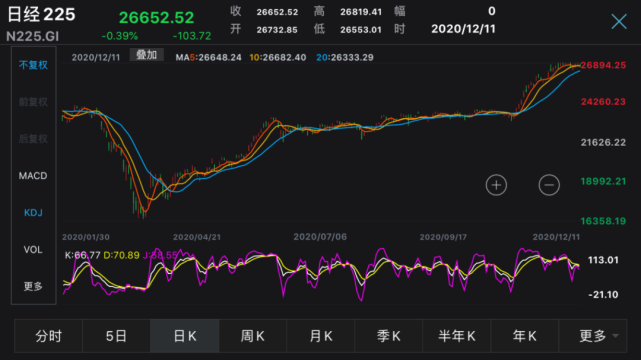Click the current price 26652.52 in green
Image resolution: width=641 pixels, height=360 pixels.
(x=156, y=18)
